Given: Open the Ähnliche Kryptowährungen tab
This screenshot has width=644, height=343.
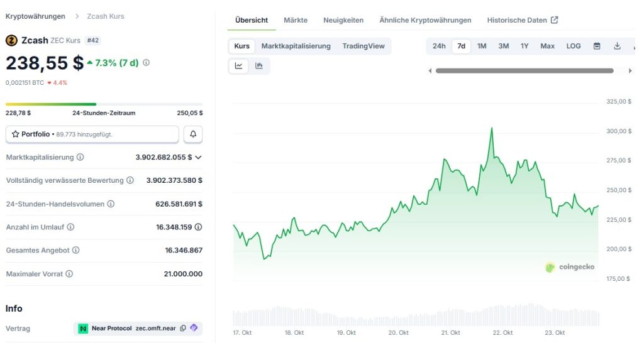Looking at the screenshot, I should click(425, 20).
